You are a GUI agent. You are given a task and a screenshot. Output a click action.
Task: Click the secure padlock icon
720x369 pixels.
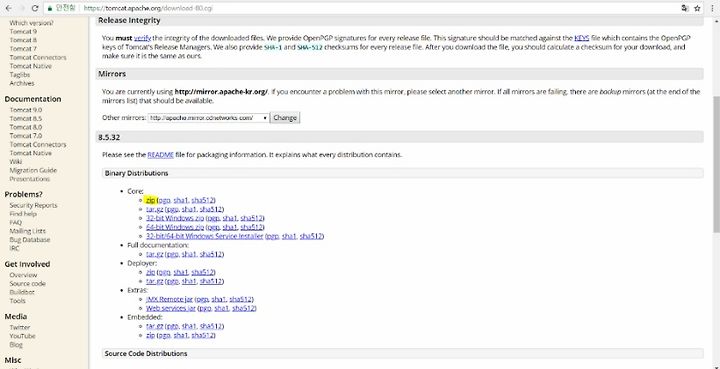50,8
